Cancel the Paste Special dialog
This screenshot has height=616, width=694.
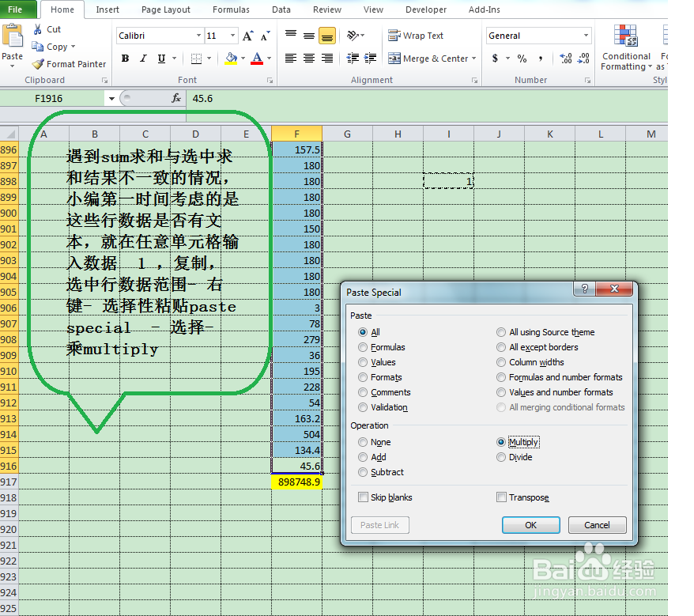point(597,525)
